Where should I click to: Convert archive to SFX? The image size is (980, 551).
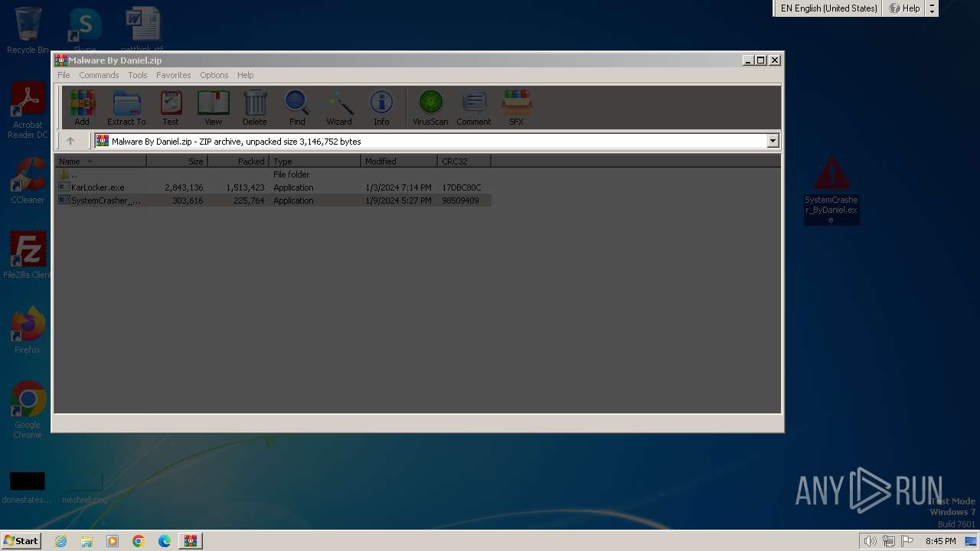click(x=517, y=107)
